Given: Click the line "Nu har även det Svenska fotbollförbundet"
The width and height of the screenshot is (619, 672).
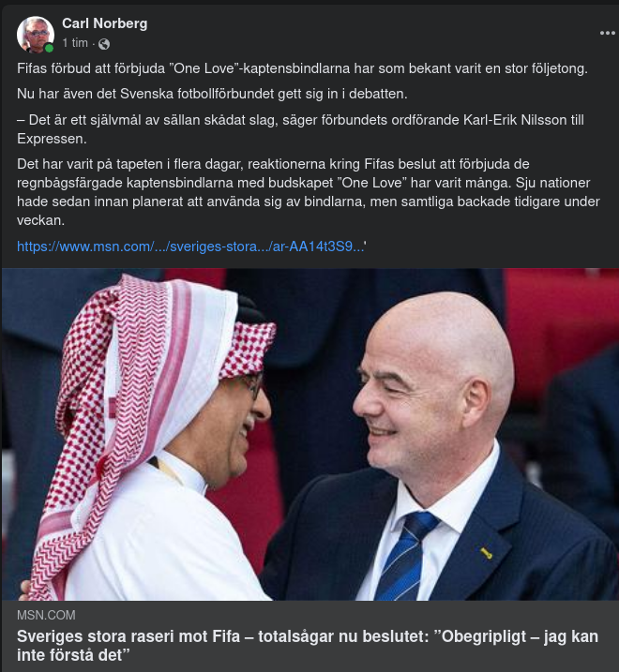Looking at the screenshot, I should pos(212,94).
